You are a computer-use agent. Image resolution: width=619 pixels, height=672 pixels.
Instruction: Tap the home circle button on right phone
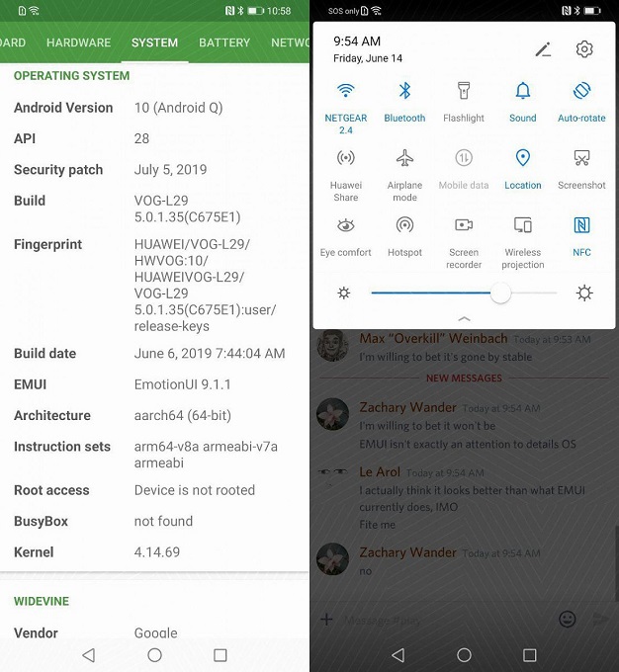click(x=464, y=655)
